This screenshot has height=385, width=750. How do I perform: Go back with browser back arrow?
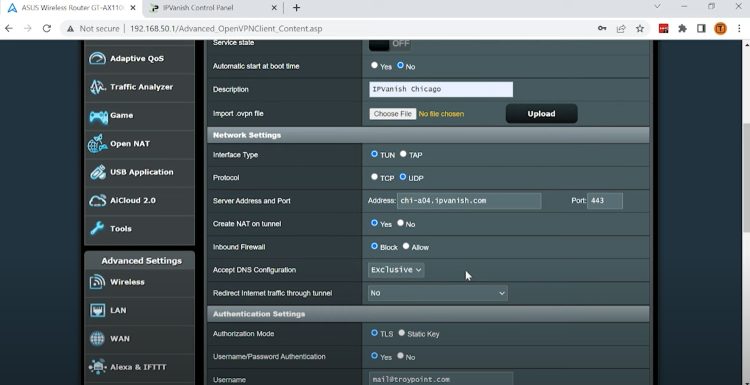(x=9, y=29)
